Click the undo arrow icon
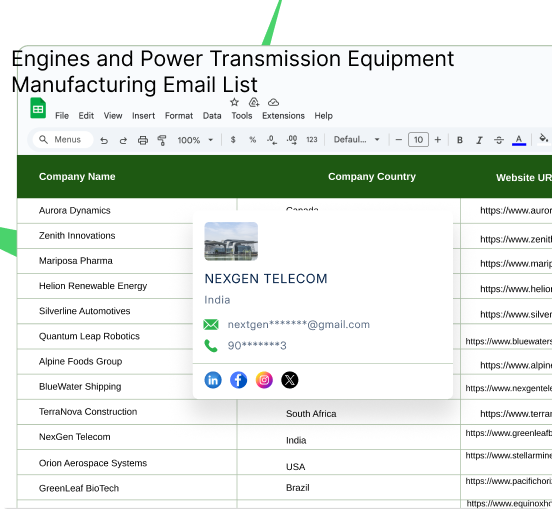This screenshot has width=552, height=509. pyautogui.click(x=104, y=140)
